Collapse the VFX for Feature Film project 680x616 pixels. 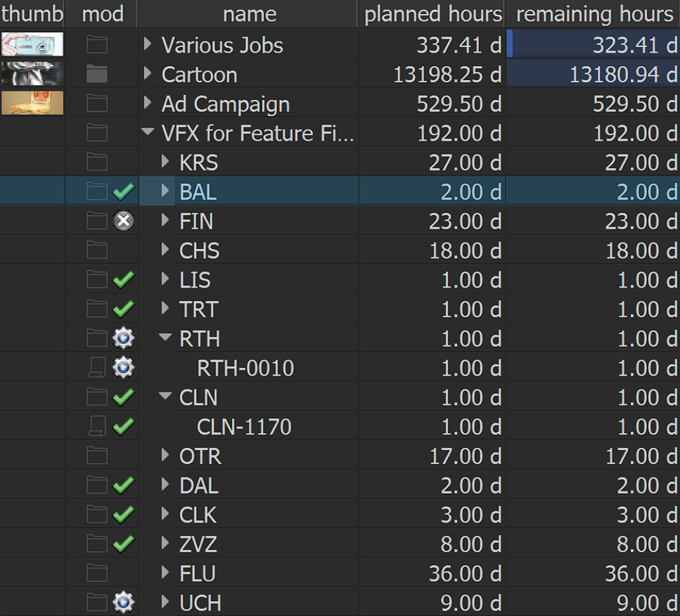(148, 131)
